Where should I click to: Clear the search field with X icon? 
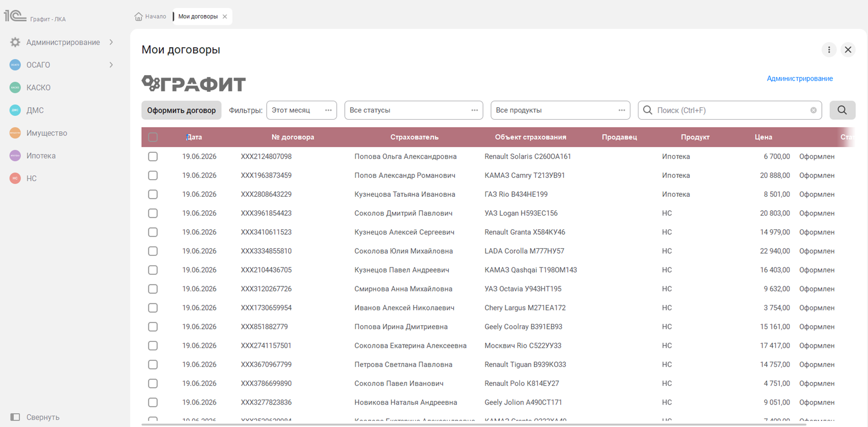813,110
